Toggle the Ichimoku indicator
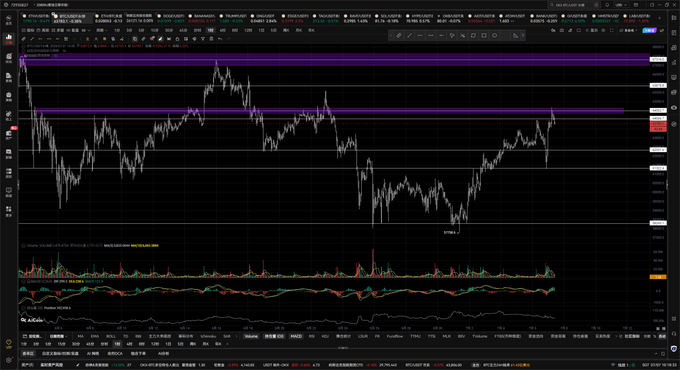 click(208, 336)
